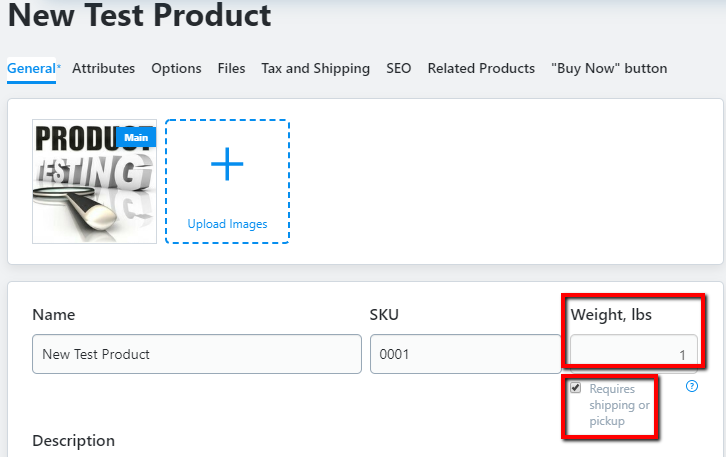The image size is (726, 457).
Task: Open the Files tab
Action: [231, 69]
